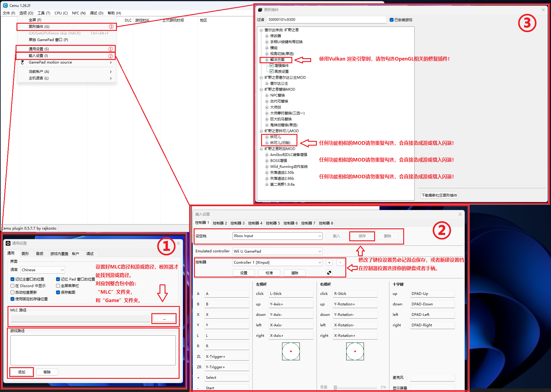Click the 下载最新社区图形插件 button
Screen dimensions: 551x392
439,195
